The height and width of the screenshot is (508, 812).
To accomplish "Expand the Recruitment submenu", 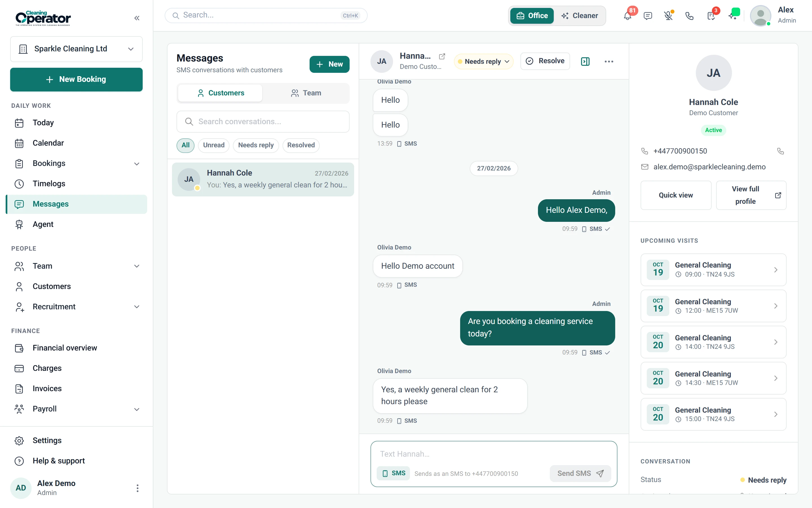I will [136, 307].
